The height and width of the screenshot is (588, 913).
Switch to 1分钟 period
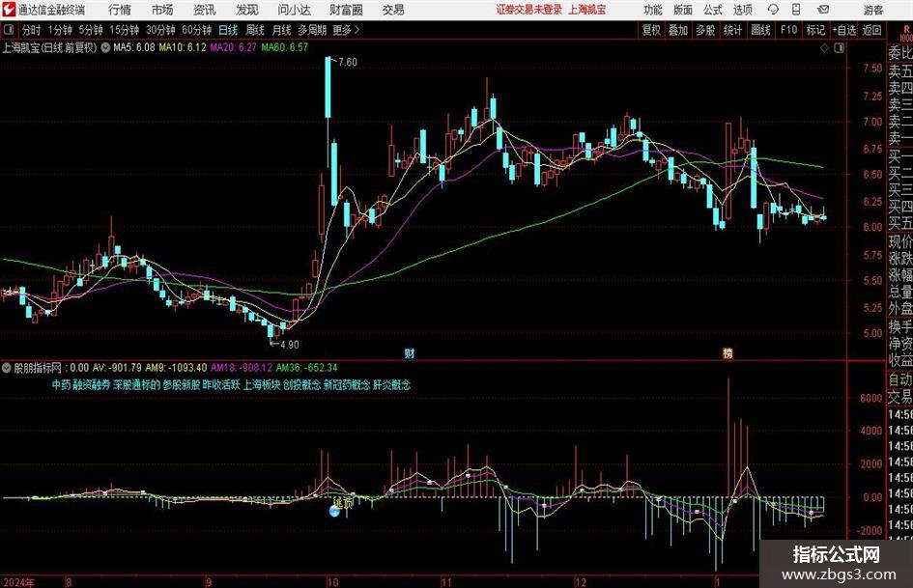click(x=59, y=30)
